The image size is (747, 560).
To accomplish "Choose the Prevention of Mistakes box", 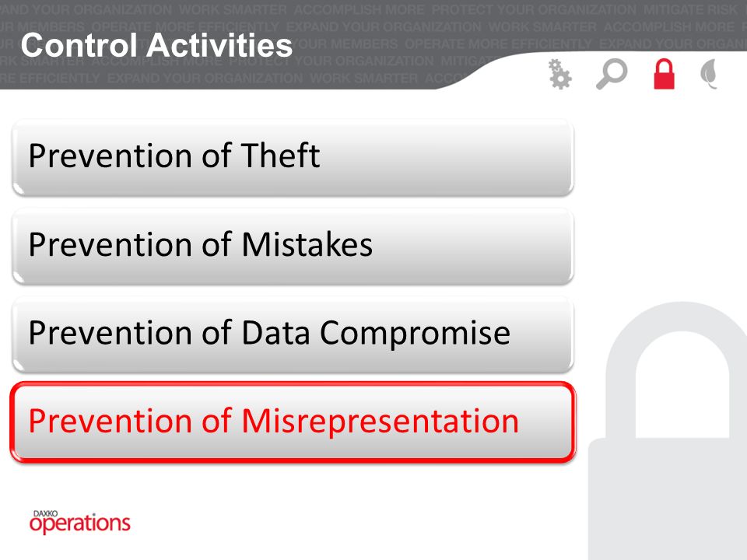I will (x=293, y=247).
